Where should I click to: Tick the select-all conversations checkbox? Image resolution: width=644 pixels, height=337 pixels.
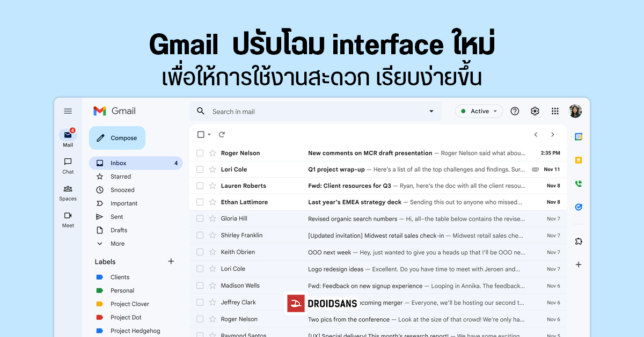click(200, 135)
